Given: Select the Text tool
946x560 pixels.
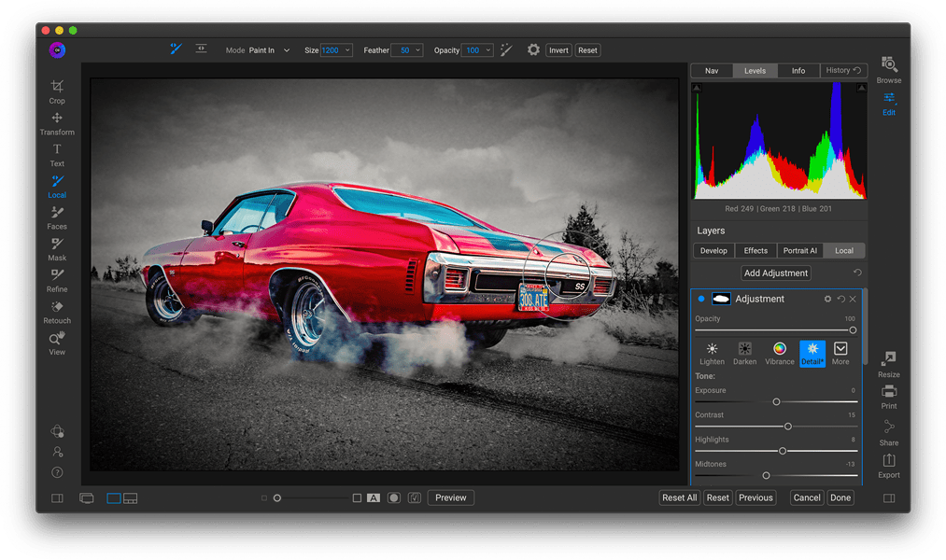Looking at the screenshot, I should [57, 154].
